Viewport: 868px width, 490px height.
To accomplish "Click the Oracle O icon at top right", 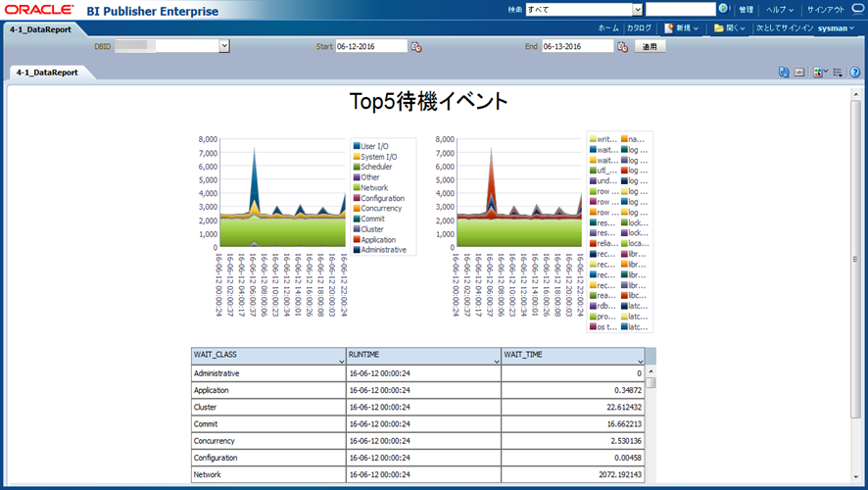I will 858,9.
